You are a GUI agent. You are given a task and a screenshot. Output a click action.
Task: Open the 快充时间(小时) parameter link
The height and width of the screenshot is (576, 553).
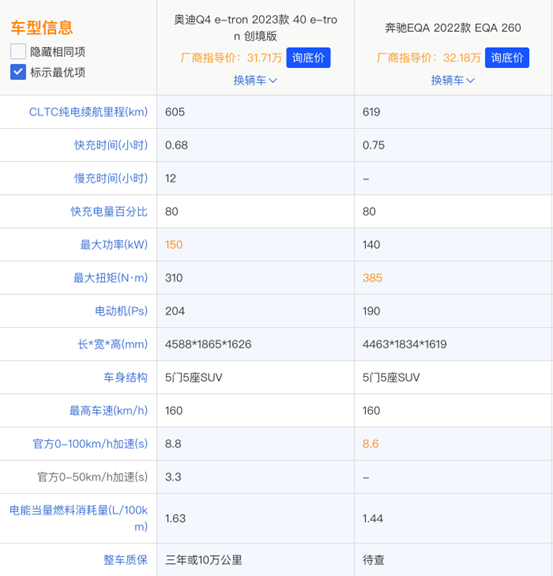pos(111,145)
